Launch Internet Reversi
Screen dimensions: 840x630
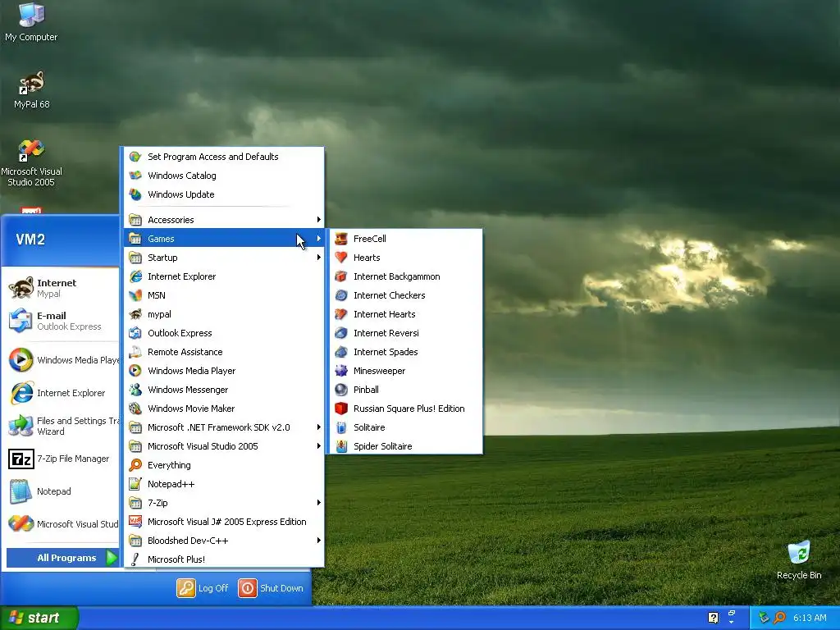(x=405, y=333)
